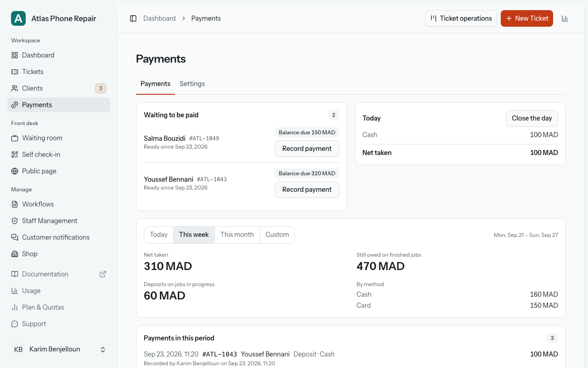Click the Plan & Quotas icon

pyautogui.click(x=15, y=307)
